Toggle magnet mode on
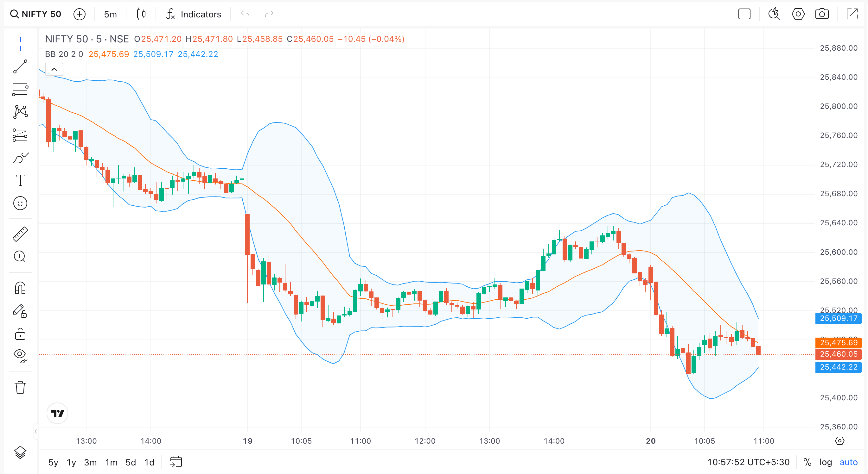868x474 pixels. [x=20, y=288]
